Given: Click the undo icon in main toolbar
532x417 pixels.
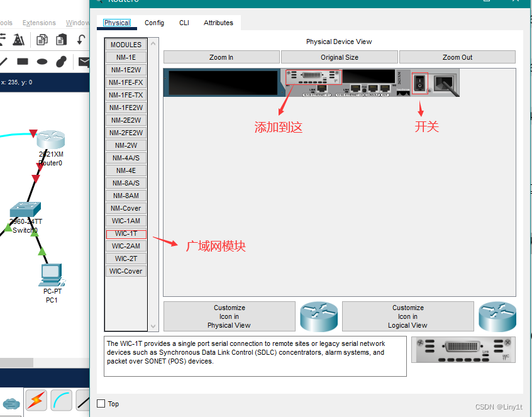Looking at the screenshot, I should click(80, 40).
